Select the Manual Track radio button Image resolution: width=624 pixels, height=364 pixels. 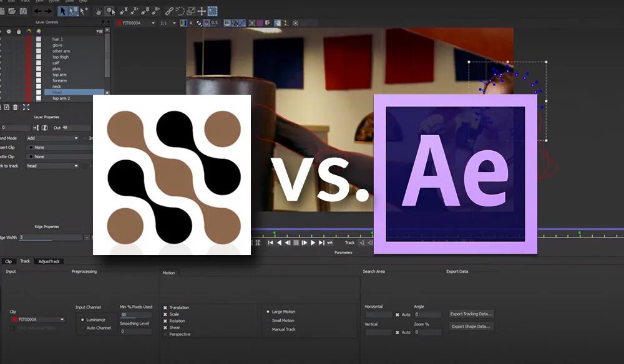268,330
